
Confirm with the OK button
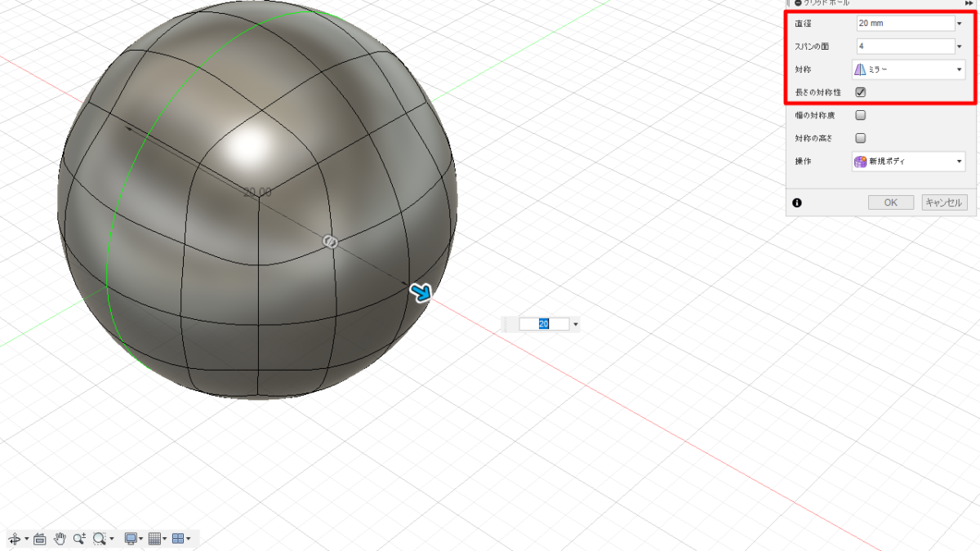891,202
